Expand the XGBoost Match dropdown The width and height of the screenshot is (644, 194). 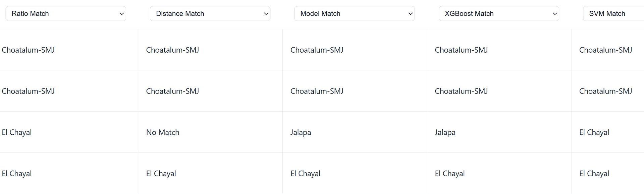coord(499,14)
